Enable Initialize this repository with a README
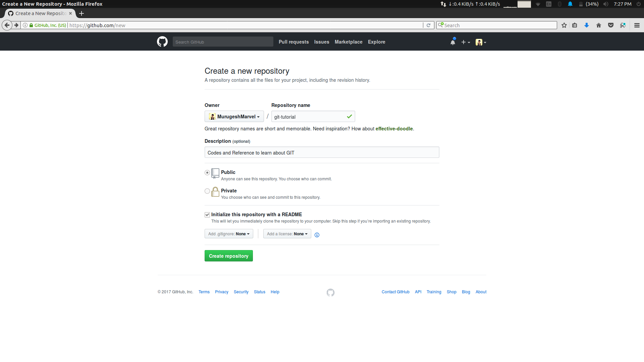Viewport: 644px width, 362px height. (x=207, y=215)
